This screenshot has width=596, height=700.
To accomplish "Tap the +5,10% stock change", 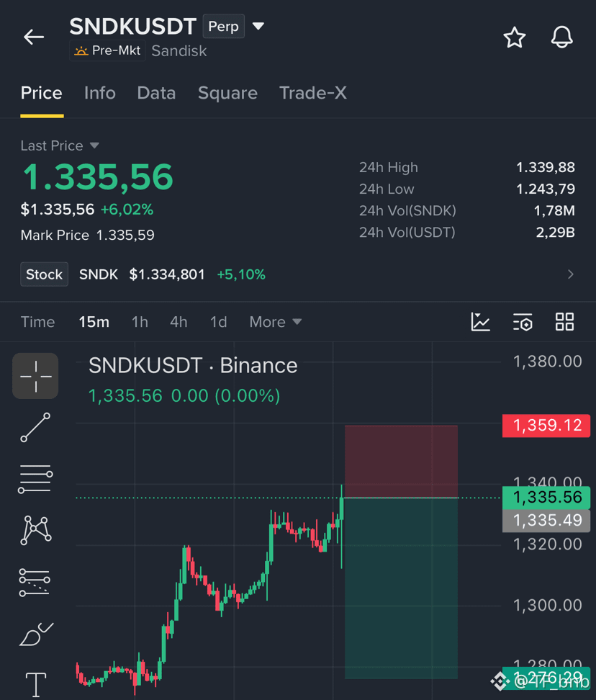I will click(x=241, y=274).
